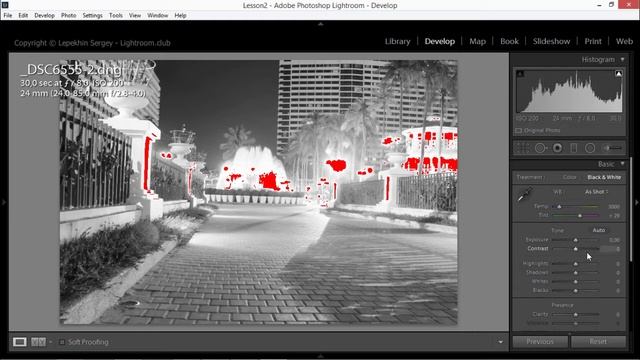Click the Contrast slider handle
The width and height of the screenshot is (640, 360).
[576, 249]
